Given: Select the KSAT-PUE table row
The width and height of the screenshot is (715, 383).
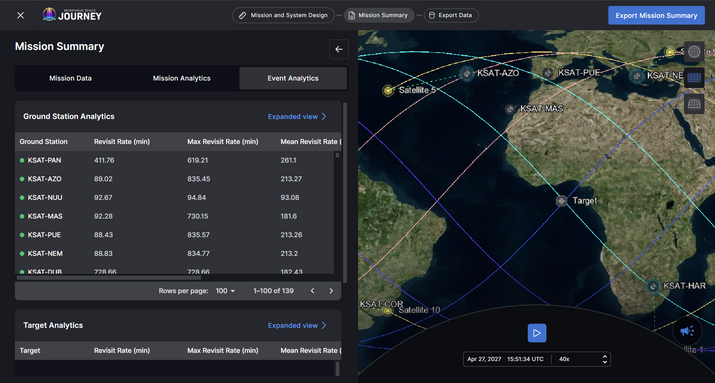Looking at the screenshot, I should point(175,235).
